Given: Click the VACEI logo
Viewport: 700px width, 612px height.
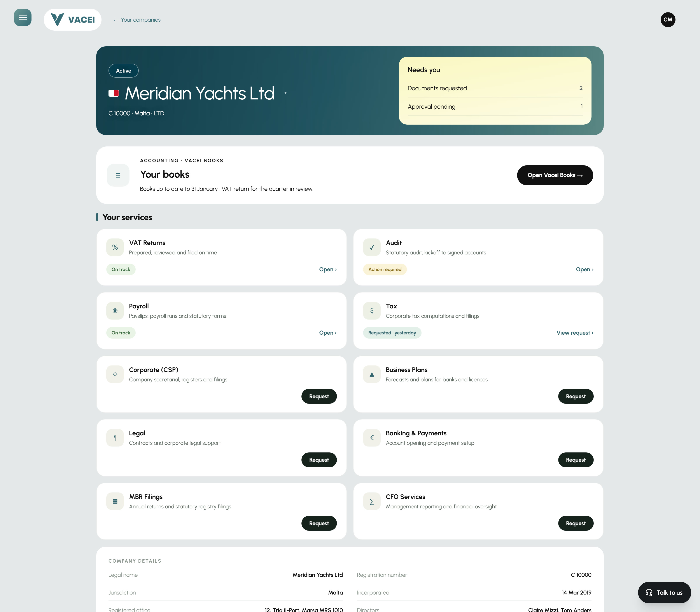Looking at the screenshot, I should 72,19.
